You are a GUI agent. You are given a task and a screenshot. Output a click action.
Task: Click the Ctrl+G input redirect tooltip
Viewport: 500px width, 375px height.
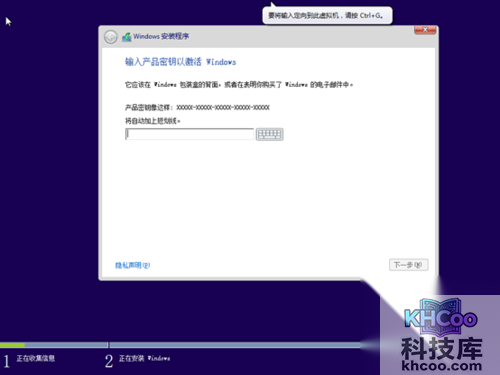tap(327, 15)
